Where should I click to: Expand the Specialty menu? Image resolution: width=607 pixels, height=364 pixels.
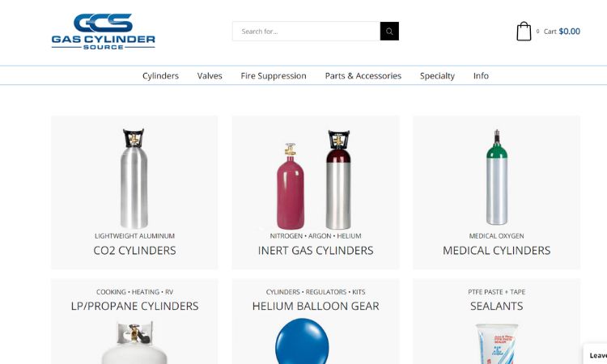pos(437,76)
